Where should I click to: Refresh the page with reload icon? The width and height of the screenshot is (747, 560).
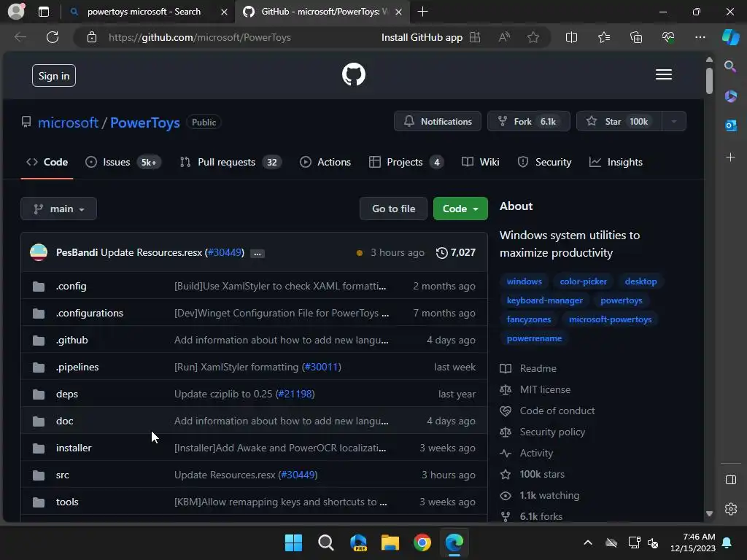coord(53,37)
